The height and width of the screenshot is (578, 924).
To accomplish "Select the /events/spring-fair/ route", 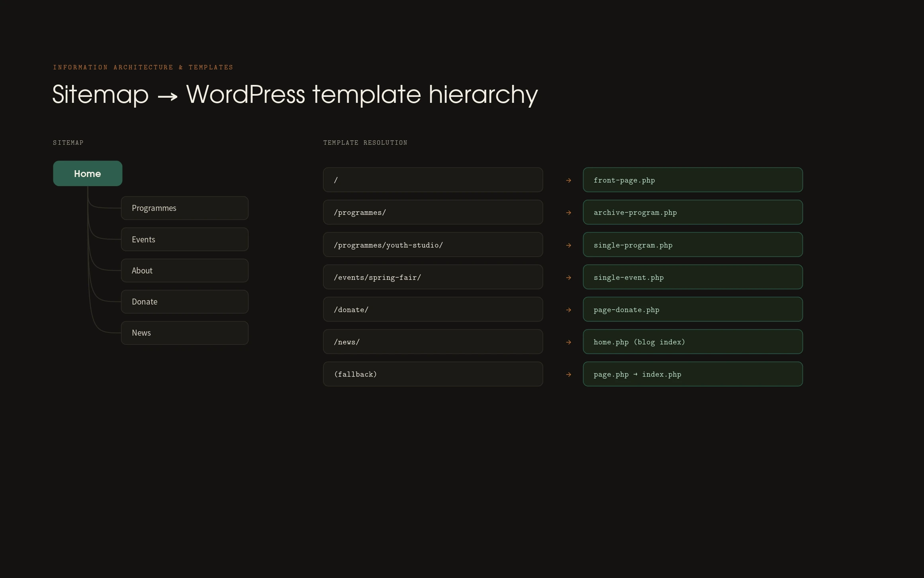I will click(x=433, y=277).
